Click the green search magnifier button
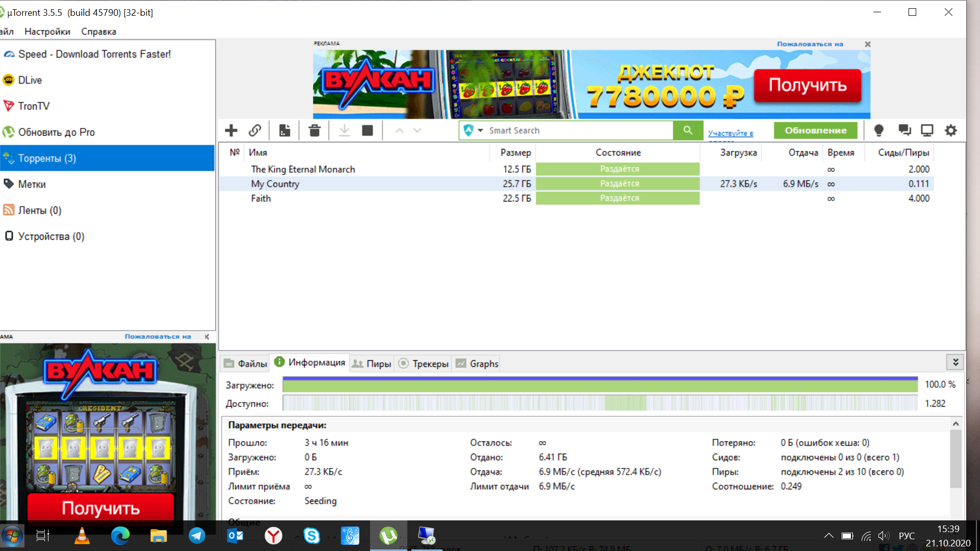 pos(688,130)
